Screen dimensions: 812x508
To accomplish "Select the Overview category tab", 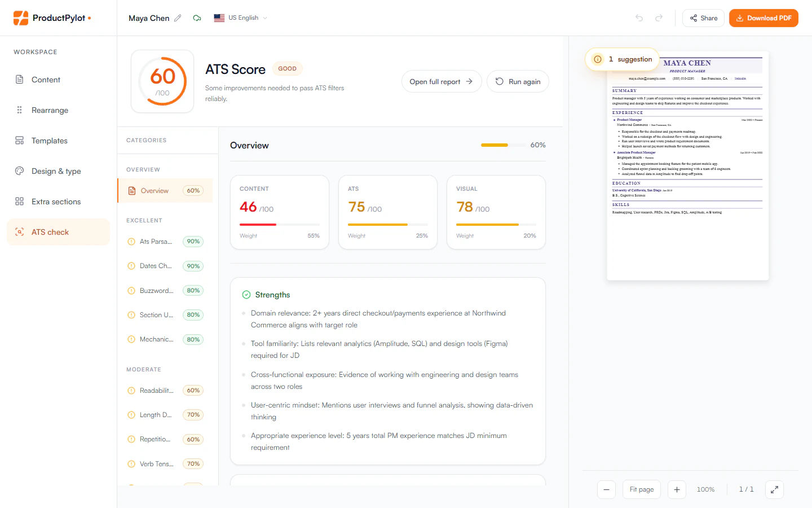I will click(x=165, y=191).
